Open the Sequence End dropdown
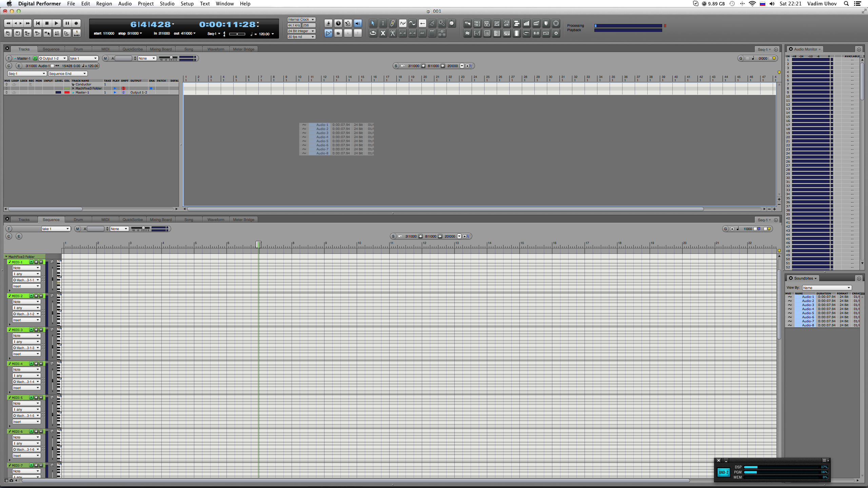 [67, 74]
